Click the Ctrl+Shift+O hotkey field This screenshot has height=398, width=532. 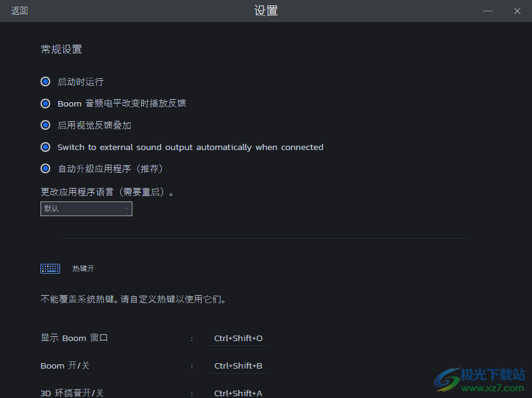(x=238, y=337)
